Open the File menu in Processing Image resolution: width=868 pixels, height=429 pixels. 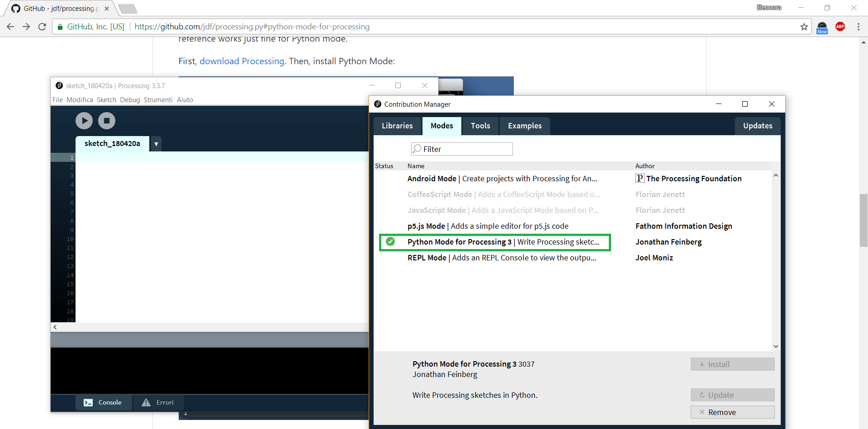pos(57,100)
